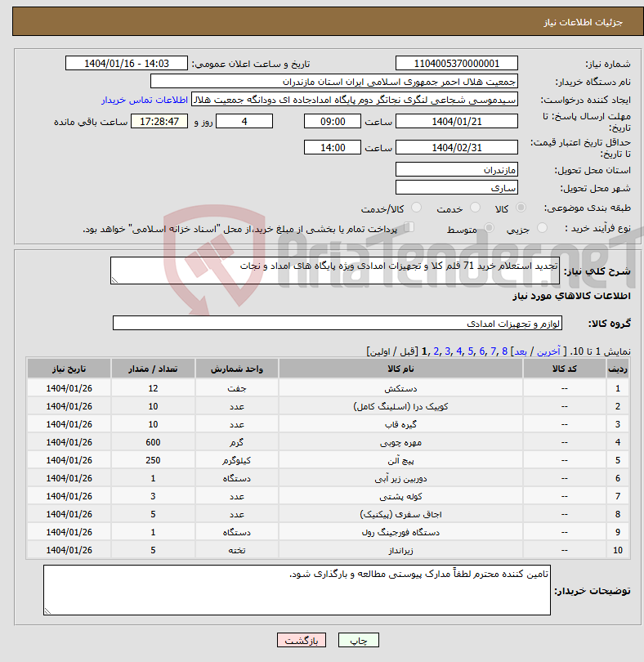Go to page 6 of items
644x662 pixels.
(x=482, y=351)
